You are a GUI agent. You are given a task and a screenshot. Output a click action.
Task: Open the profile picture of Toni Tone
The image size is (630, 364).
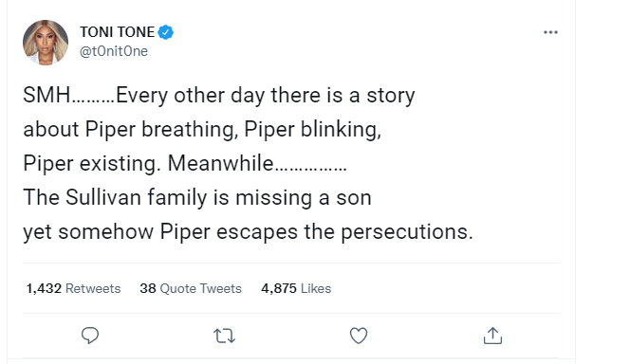tap(46, 43)
